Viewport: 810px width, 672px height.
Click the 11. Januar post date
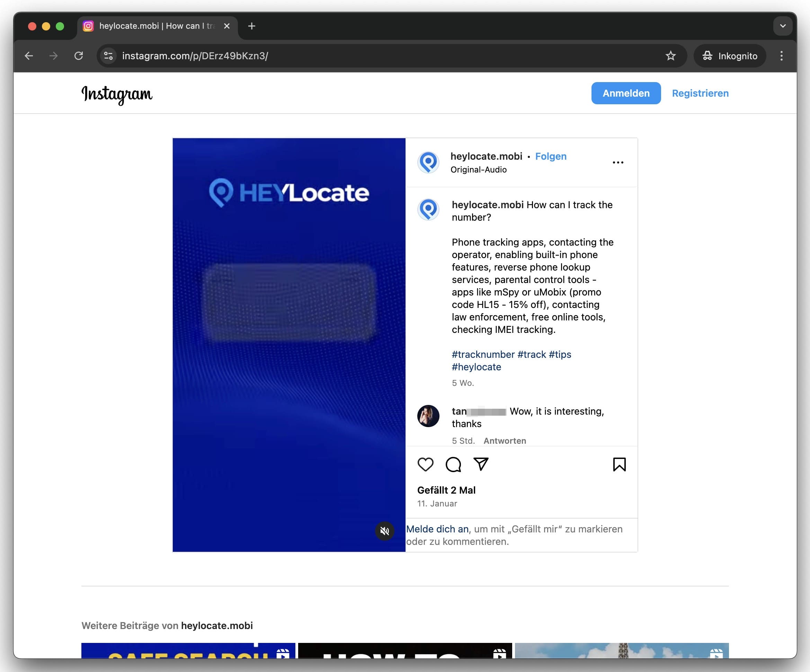coord(437,503)
